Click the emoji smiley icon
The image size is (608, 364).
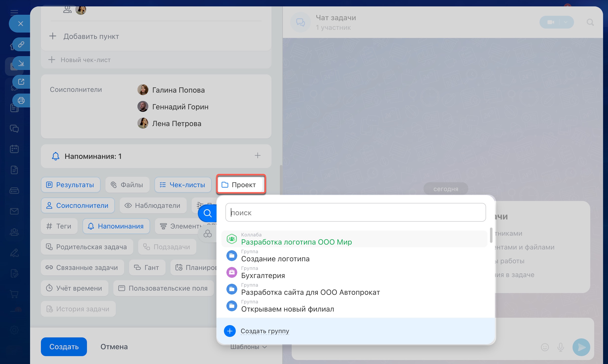[545, 347]
